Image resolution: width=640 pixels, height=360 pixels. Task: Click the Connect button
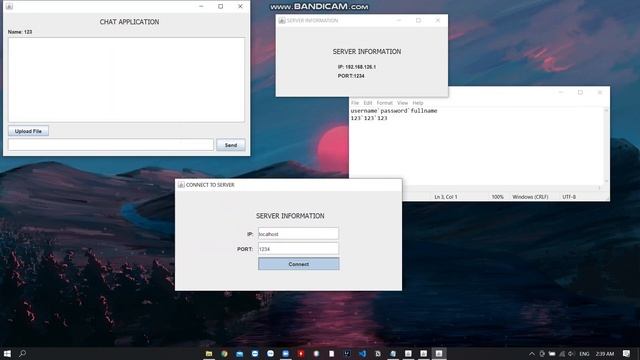(x=298, y=264)
